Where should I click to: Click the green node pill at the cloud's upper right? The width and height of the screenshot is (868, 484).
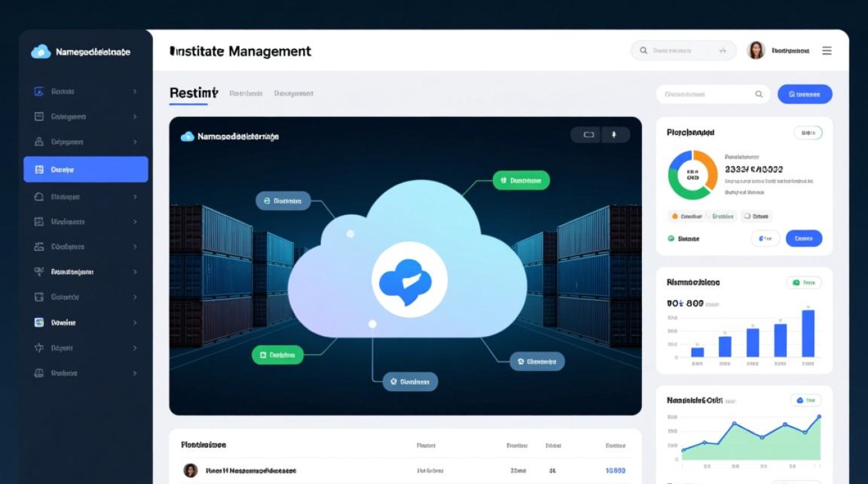point(521,181)
